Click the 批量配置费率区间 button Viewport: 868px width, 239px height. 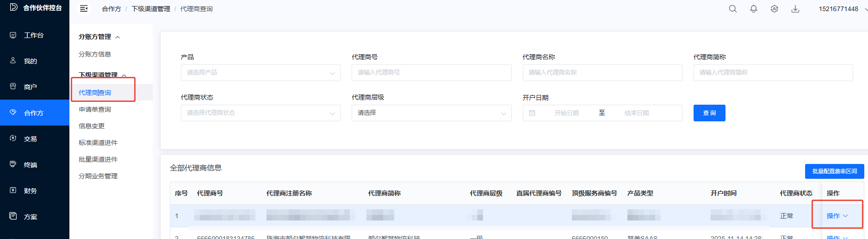[834, 171]
